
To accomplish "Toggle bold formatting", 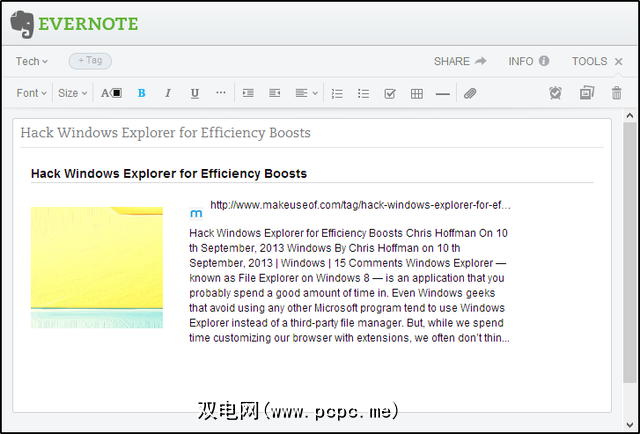I will [x=141, y=93].
